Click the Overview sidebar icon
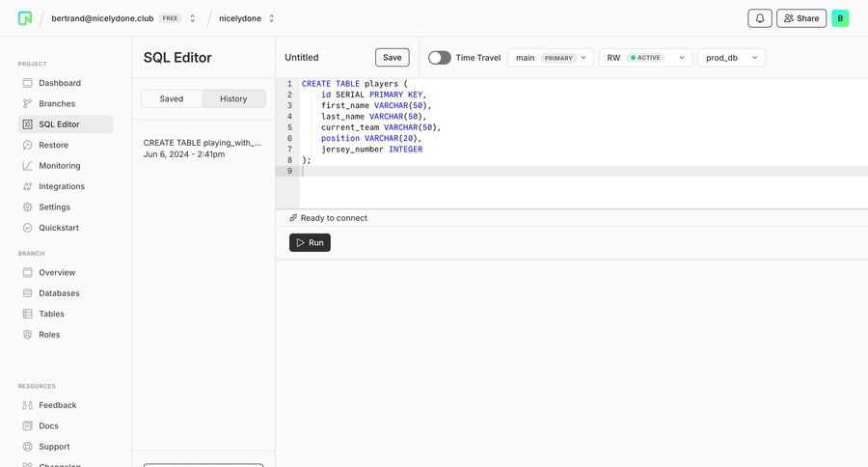 point(28,272)
